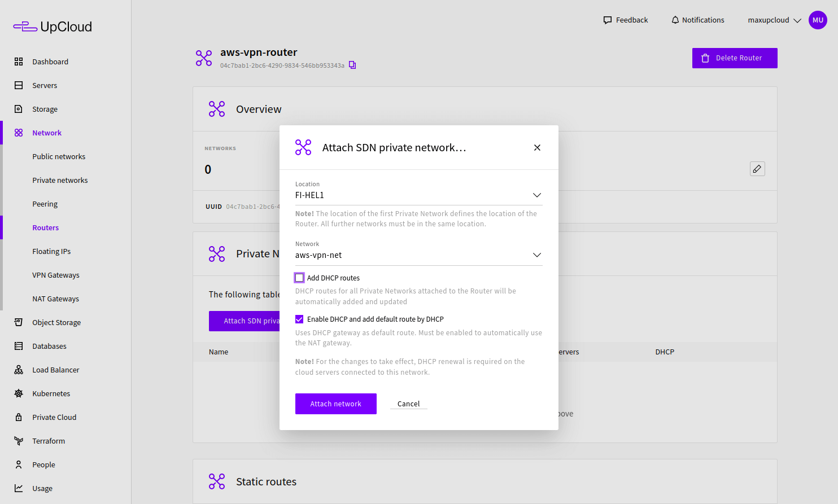The width and height of the screenshot is (838, 504).
Task: Click the Terraform sidebar icon
Action: point(19,441)
